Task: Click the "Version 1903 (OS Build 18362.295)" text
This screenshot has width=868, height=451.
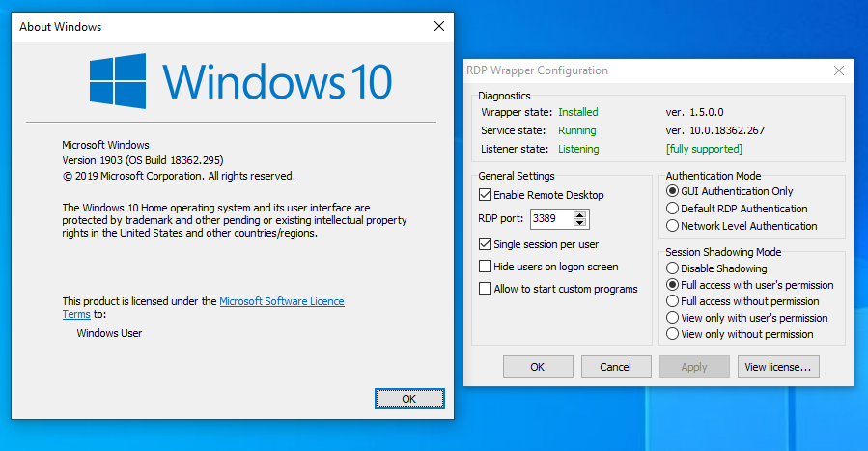Action: tap(143, 160)
